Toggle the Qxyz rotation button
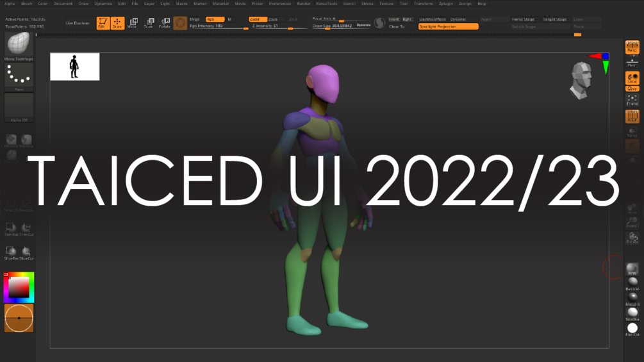Viewport: 644px width, 362px height. point(632,88)
